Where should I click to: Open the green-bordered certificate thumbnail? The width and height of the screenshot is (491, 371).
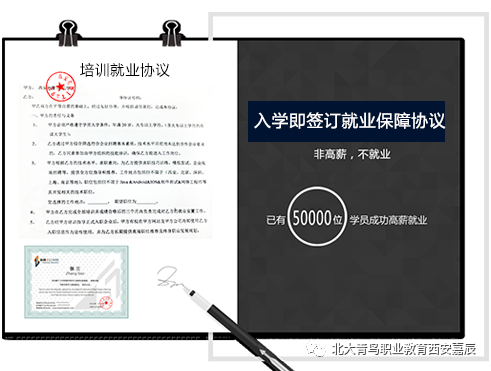[x=76, y=282]
